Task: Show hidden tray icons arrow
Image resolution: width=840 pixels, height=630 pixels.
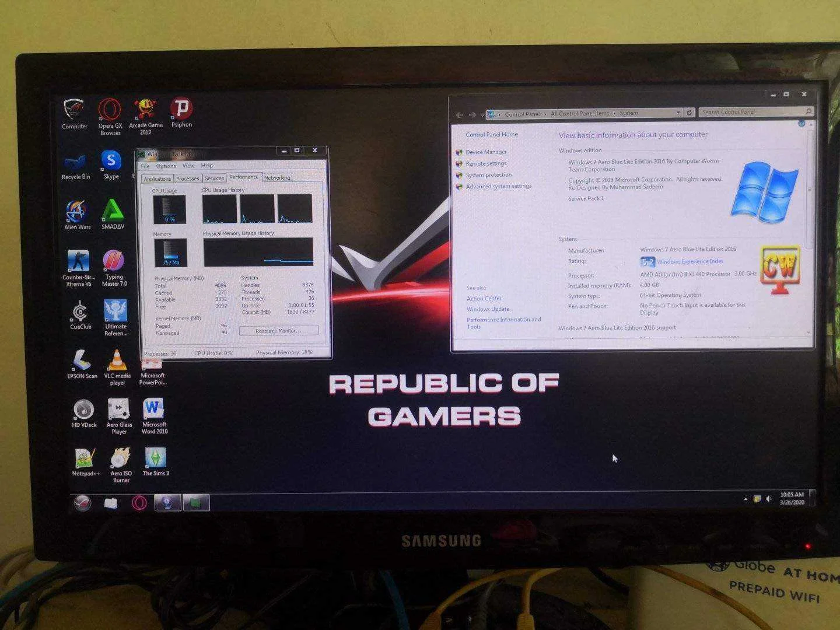Action: click(x=745, y=499)
